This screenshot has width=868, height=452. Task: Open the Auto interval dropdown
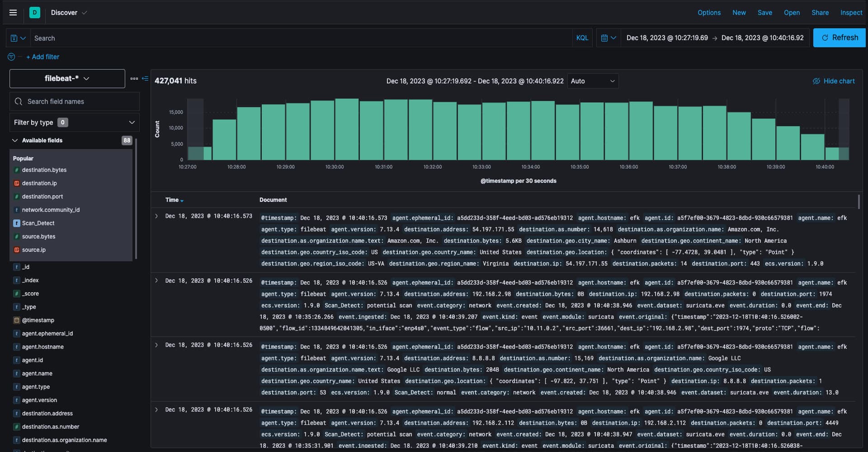tap(593, 81)
